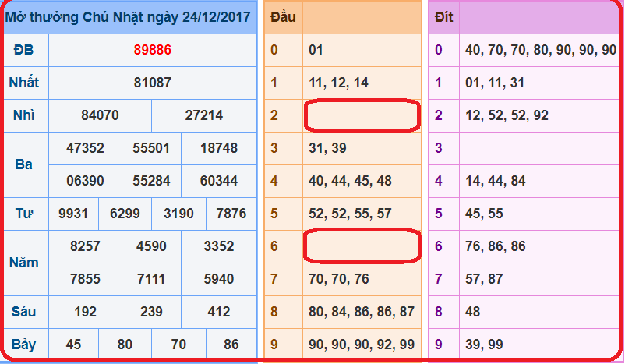Click the empty red-outlined cell for Đầu 2
This screenshot has height=364, width=625.
point(362,115)
